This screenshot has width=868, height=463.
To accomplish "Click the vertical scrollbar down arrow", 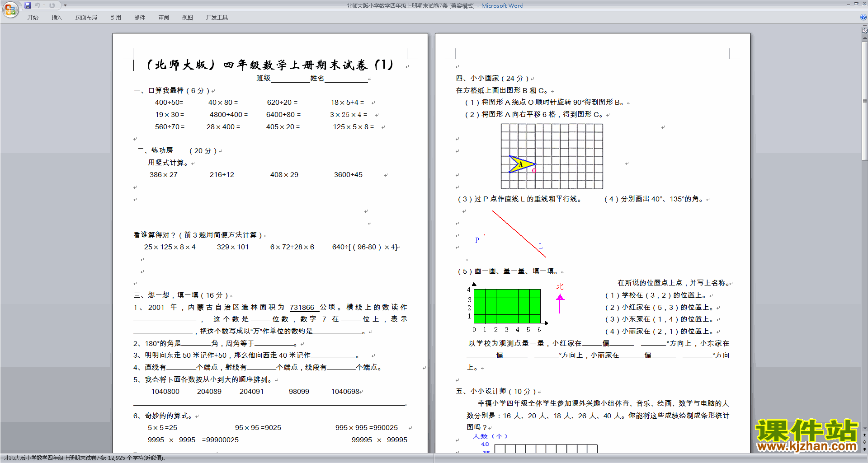I will (864, 428).
